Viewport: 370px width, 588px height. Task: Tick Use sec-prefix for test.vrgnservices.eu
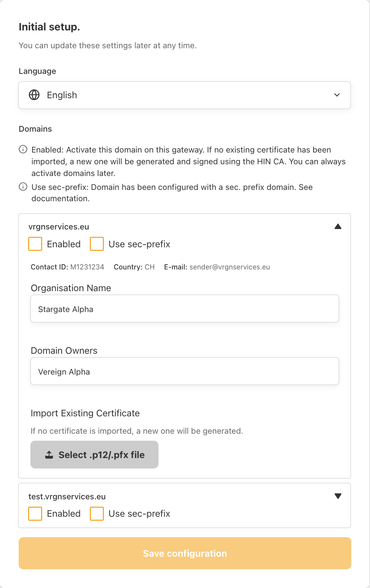[x=97, y=514]
